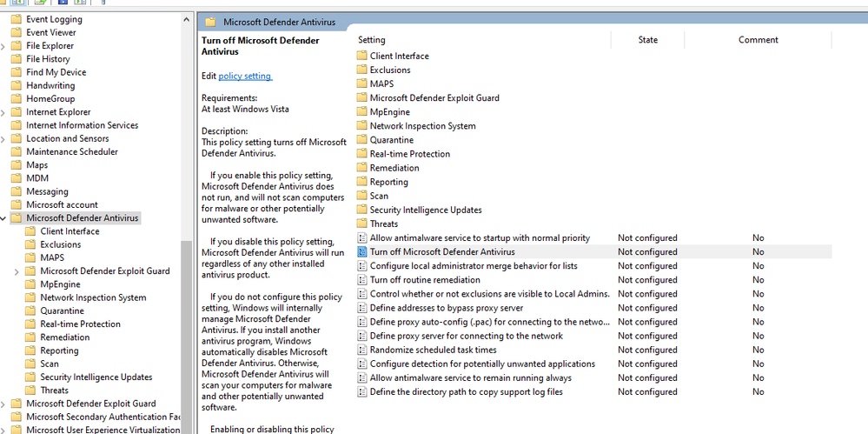Select the policy icon beside Turn off routine remediation
The image size is (868, 434).
click(361, 280)
